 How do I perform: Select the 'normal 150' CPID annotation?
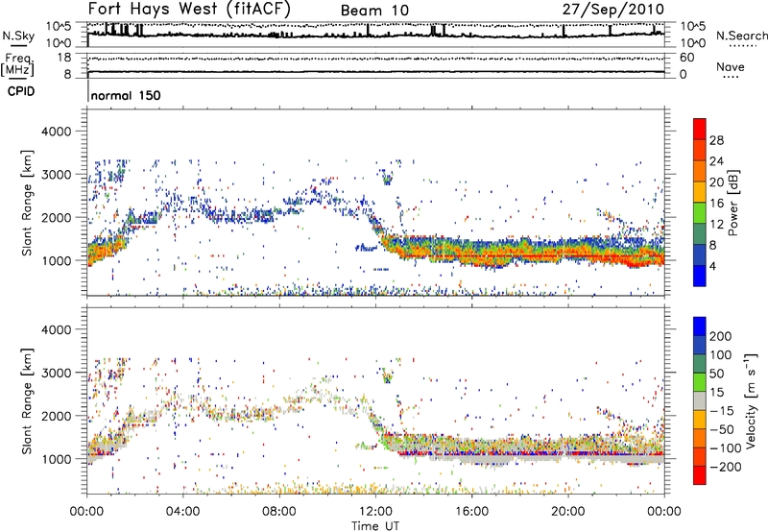coord(126,95)
